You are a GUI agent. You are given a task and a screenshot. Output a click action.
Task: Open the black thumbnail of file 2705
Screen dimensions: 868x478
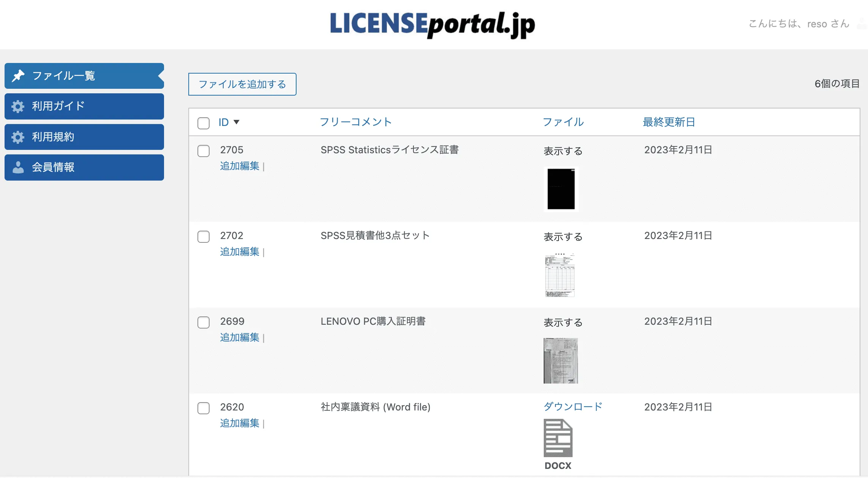(561, 189)
